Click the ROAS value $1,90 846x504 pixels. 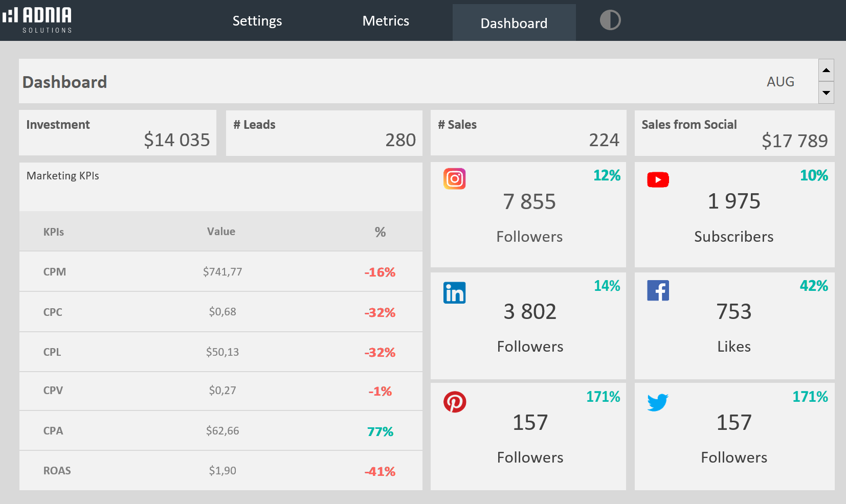[222, 471]
